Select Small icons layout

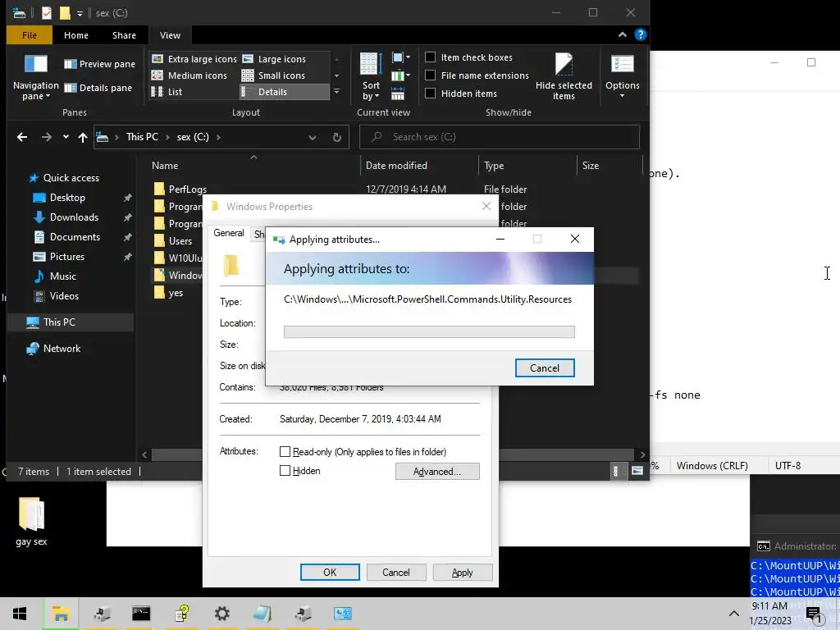pos(274,75)
